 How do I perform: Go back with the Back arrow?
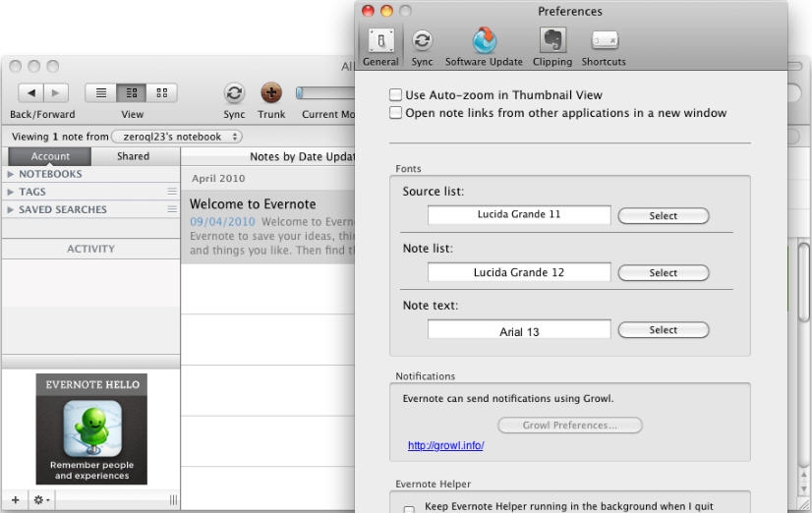(x=31, y=93)
